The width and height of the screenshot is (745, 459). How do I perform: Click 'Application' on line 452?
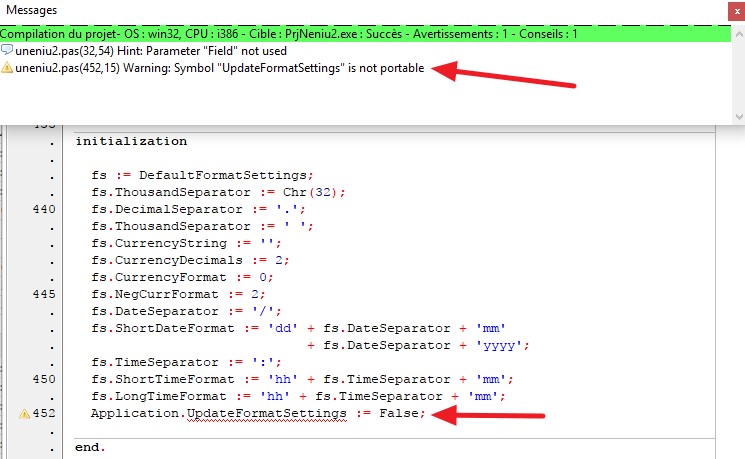coord(135,413)
